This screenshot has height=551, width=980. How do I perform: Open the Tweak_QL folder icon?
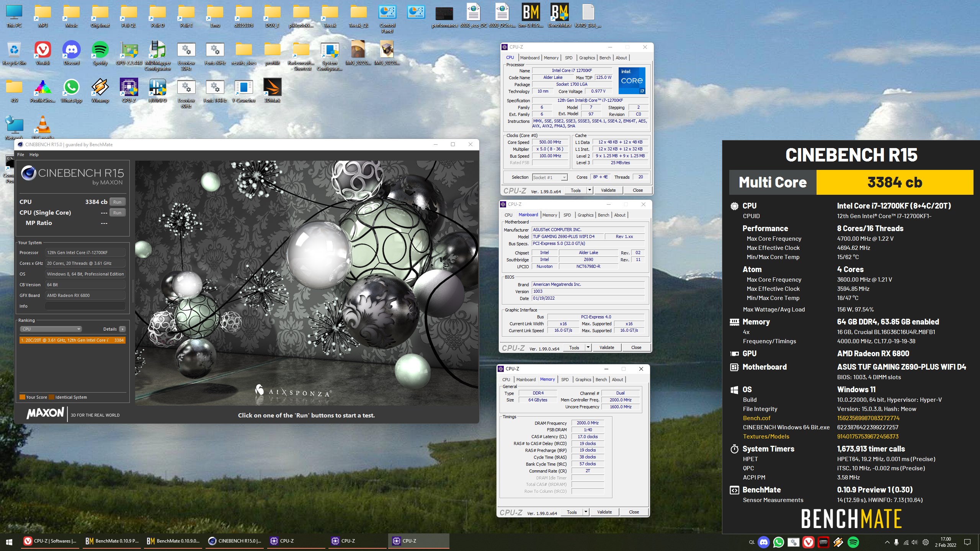(358, 16)
